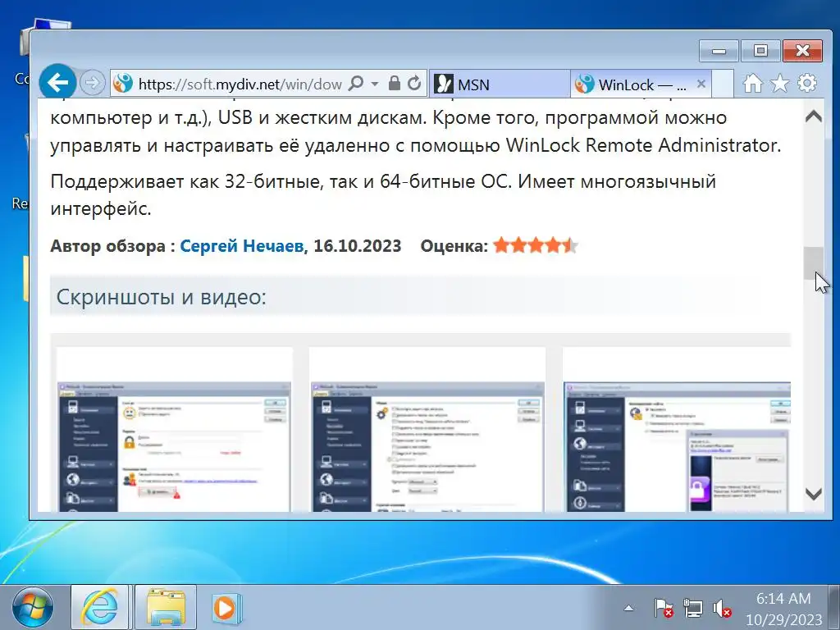
Task: Click the greyed Forward arrow button
Action: click(x=92, y=83)
